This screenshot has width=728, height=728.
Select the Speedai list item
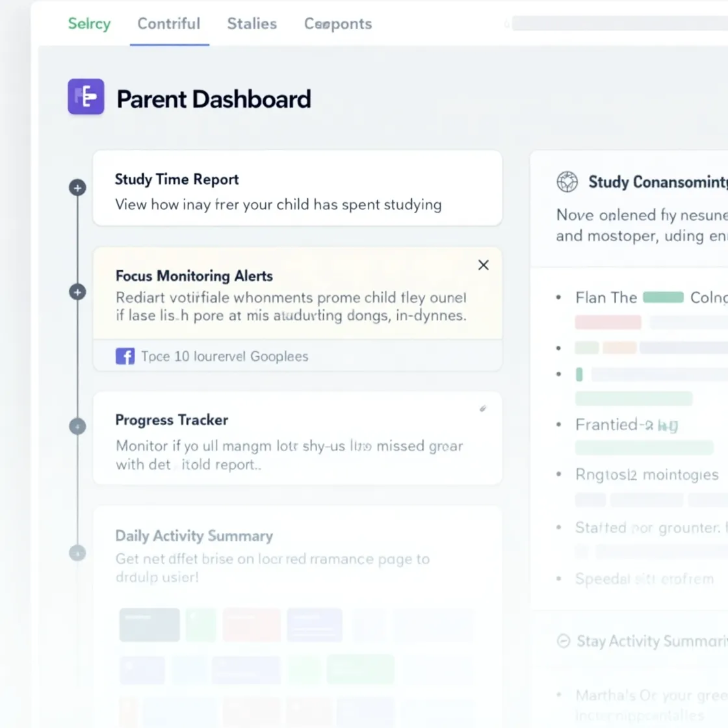644,578
